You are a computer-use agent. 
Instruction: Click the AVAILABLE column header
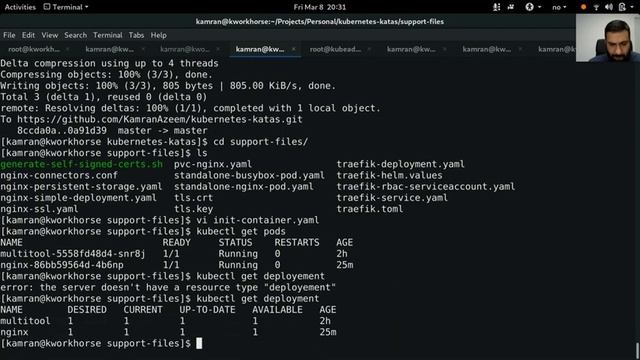click(277, 310)
